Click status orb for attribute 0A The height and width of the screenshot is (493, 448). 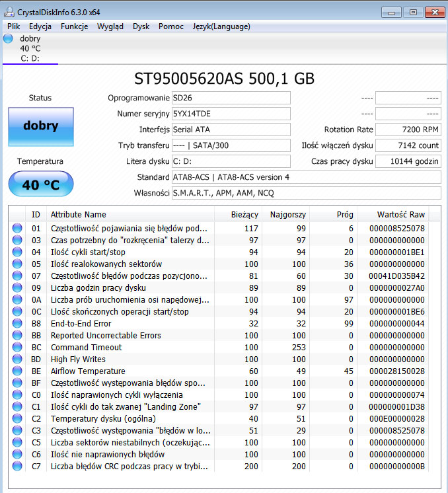click(x=17, y=299)
